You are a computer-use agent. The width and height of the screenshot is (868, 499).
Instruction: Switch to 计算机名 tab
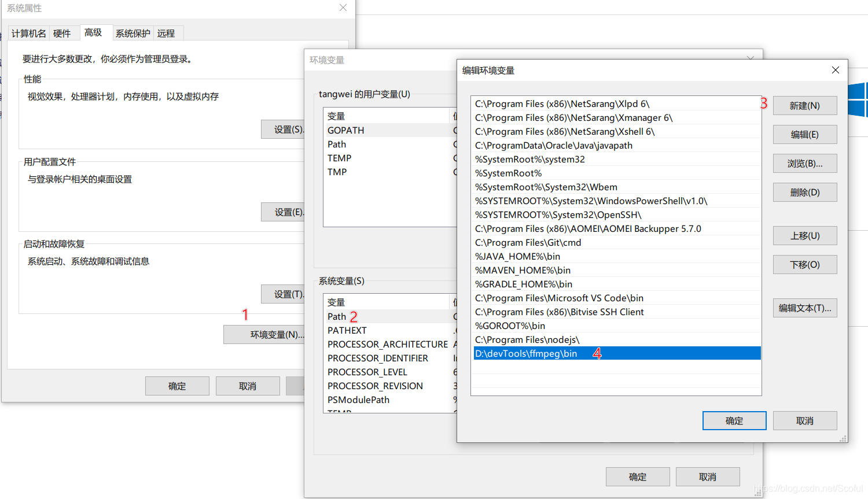(29, 34)
